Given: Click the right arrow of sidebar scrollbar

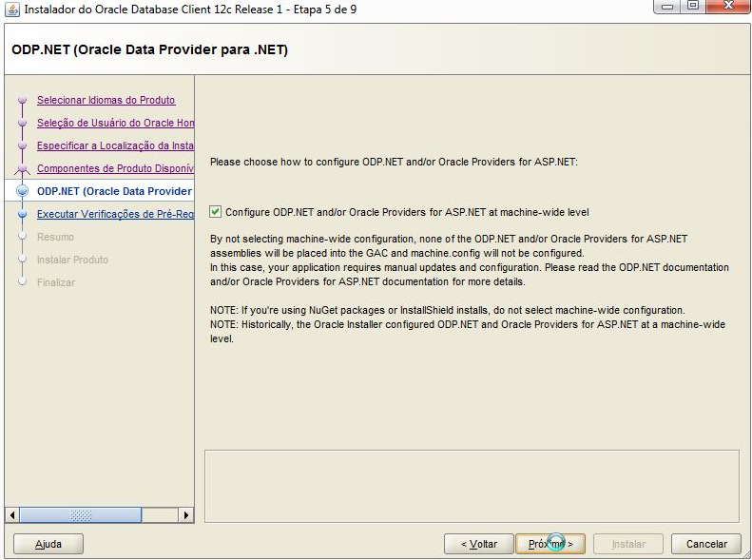Looking at the screenshot, I should click(186, 515).
